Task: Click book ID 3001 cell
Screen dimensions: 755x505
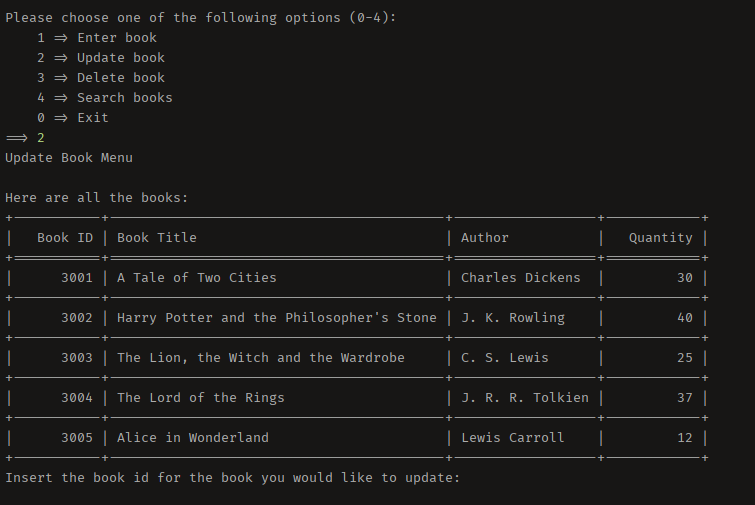Action: pyautogui.click(x=76, y=278)
